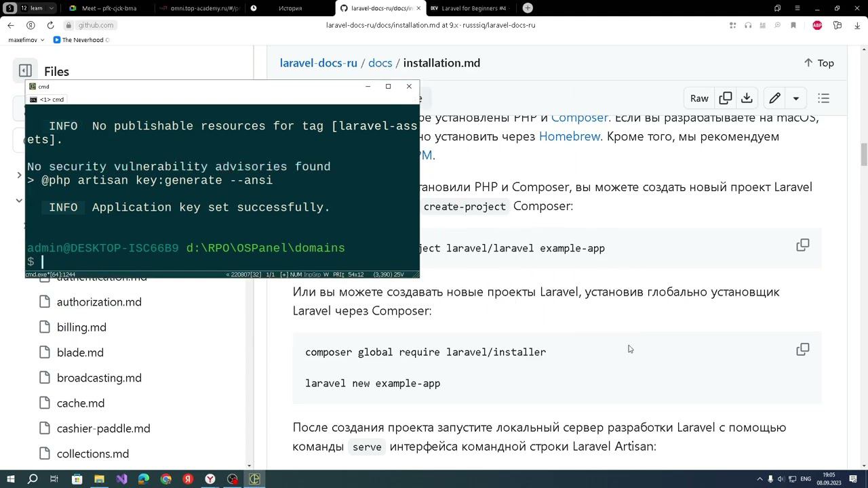Image resolution: width=868 pixels, height=488 pixels.
Task: Follow the Composer link in the text
Action: pos(580,117)
